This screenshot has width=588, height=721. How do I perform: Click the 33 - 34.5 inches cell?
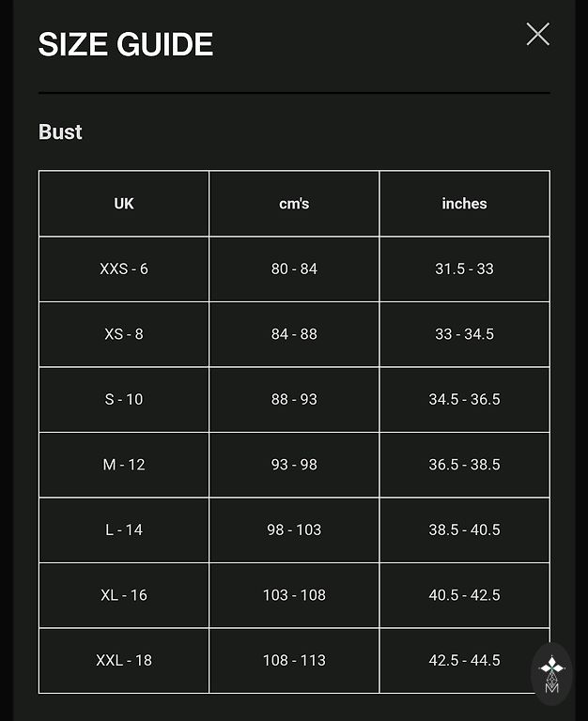pos(464,334)
